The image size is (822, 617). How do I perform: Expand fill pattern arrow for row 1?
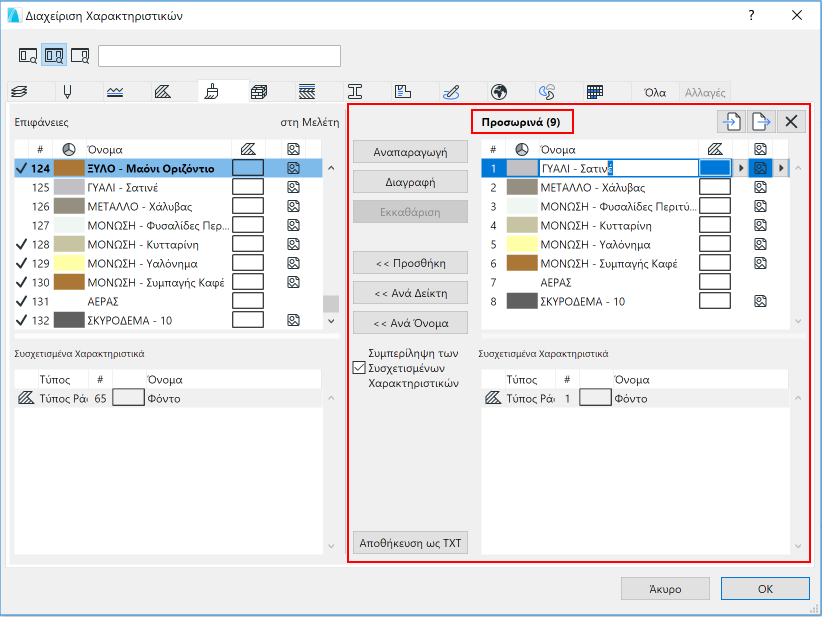click(741, 168)
